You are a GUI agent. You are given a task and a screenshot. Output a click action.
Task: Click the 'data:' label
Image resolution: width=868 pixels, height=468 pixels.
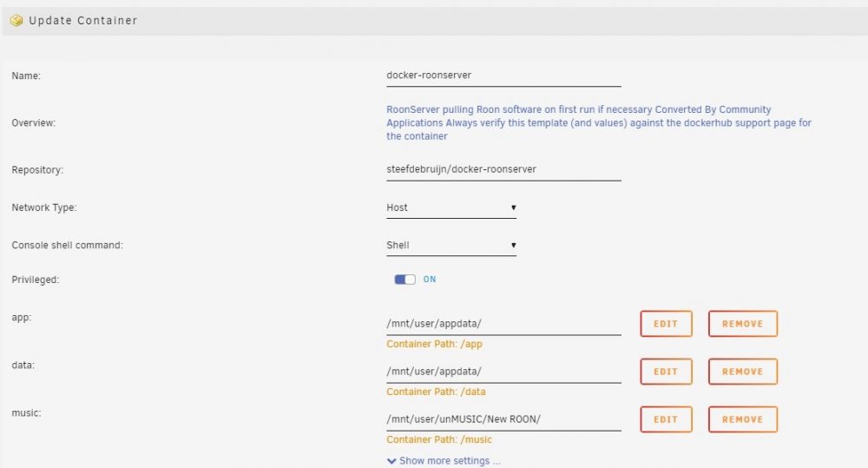pos(23,366)
